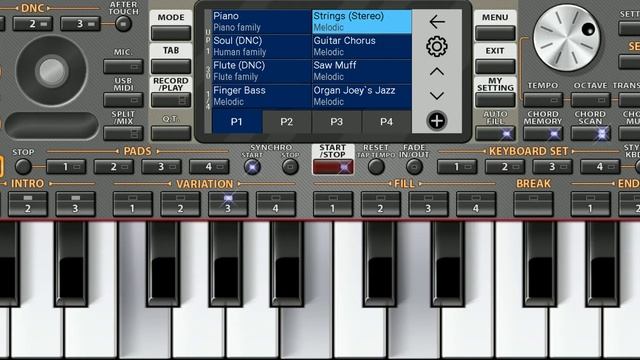Toggle SPLIT/MIX button
The width and height of the screenshot is (640, 360).
[x=123, y=133]
